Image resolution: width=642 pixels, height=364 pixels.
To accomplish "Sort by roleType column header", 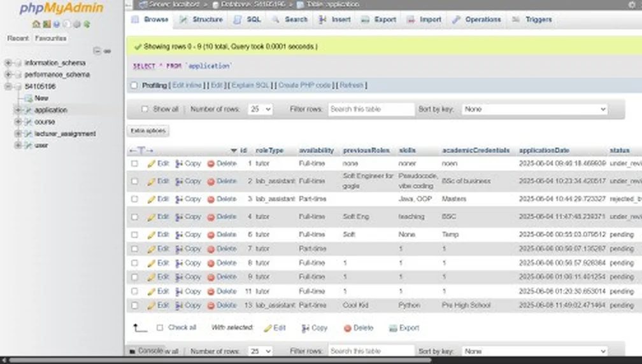I will tap(269, 151).
